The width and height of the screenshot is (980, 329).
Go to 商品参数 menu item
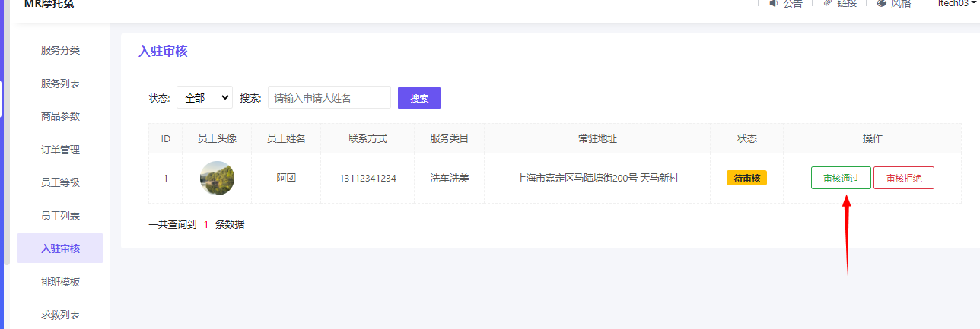[60, 116]
